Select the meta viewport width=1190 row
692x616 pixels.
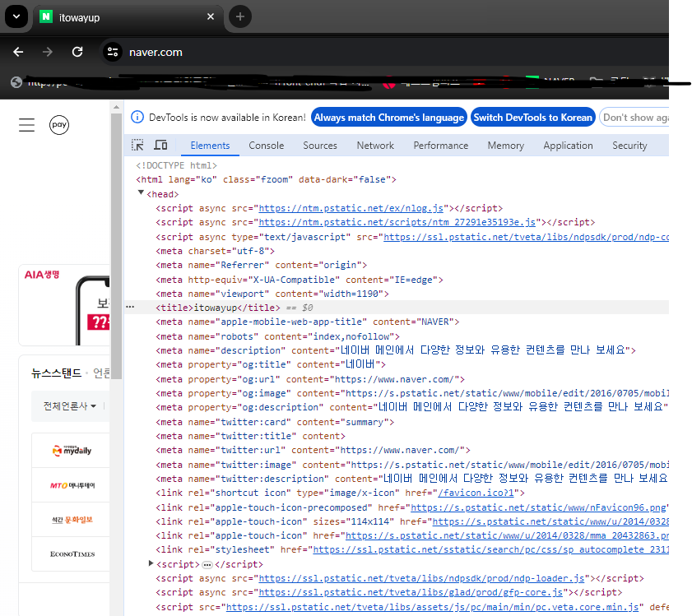coord(272,294)
